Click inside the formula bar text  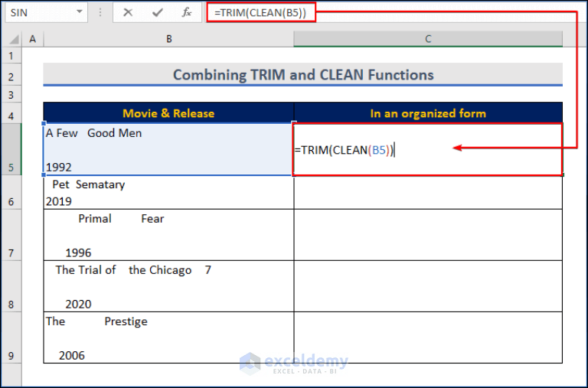coord(261,12)
